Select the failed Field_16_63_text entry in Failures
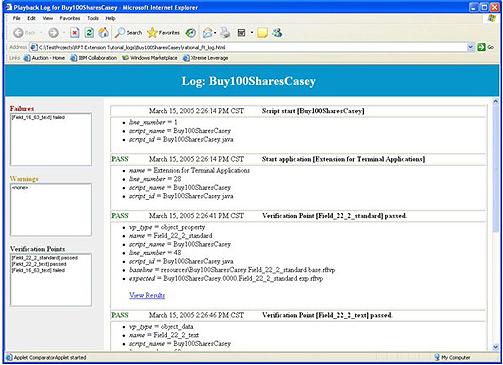 pyautogui.click(x=38, y=117)
